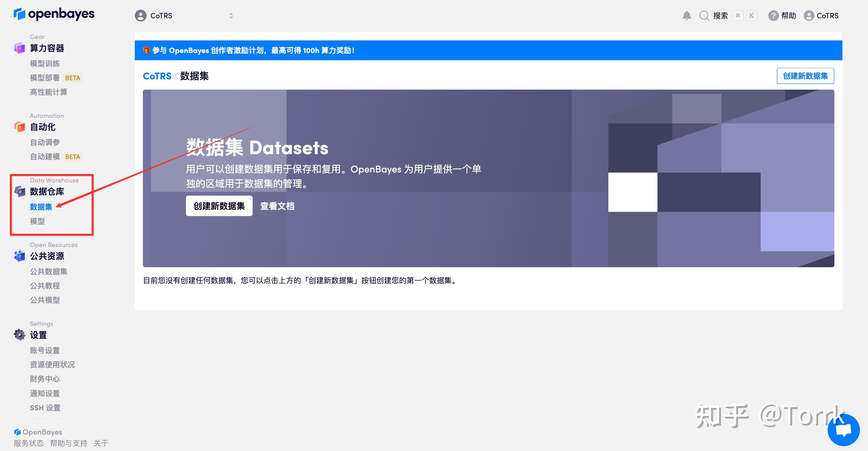Open the CoTRS account avatar menu
Screen dimensions: 868x451
tap(810, 16)
